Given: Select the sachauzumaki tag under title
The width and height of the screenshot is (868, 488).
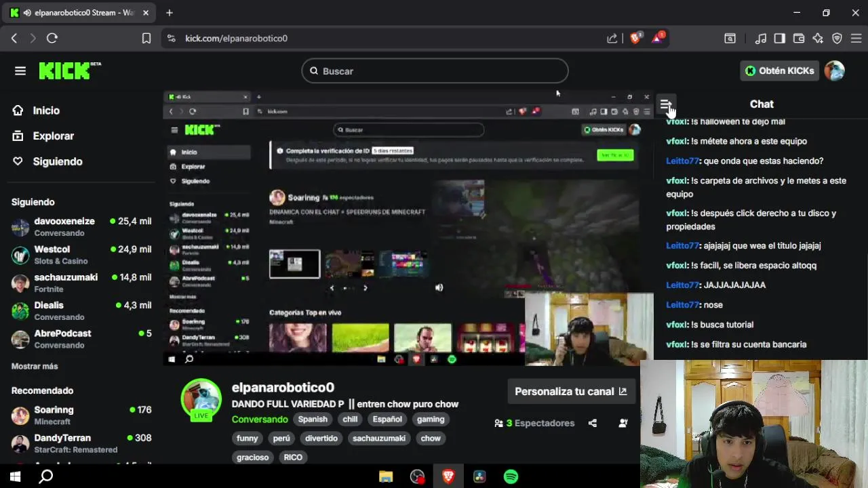Looking at the screenshot, I should [x=379, y=439].
